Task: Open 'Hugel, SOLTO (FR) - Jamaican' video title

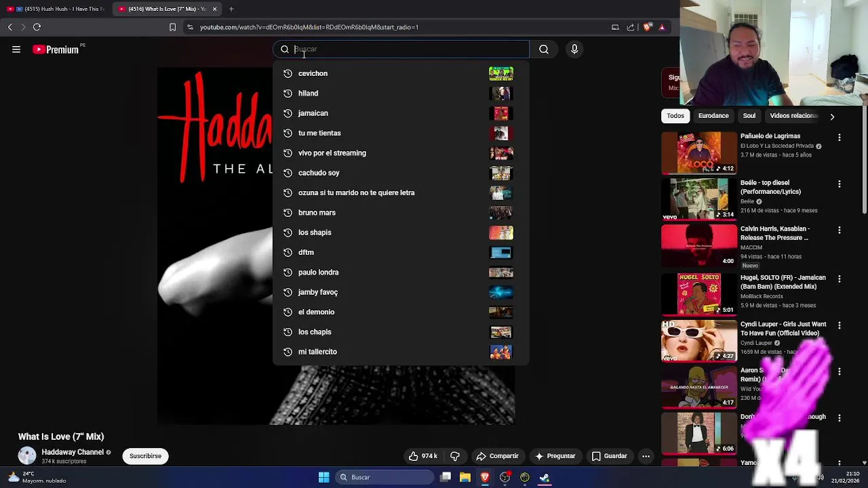Action: pyautogui.click(x=783, y=282)
